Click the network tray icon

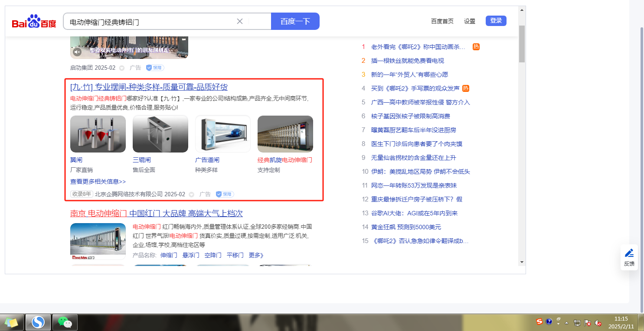coord(577,323)
